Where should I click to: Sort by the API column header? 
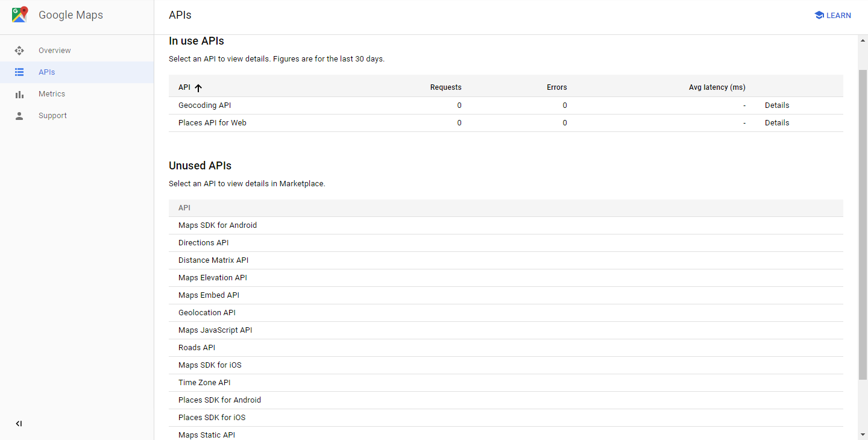[184, 87]
